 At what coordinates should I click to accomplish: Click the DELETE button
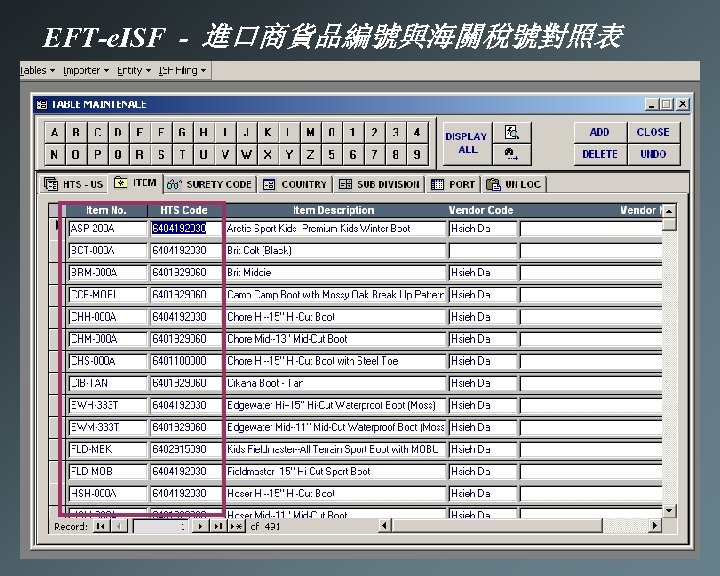(x=600, y=154)
